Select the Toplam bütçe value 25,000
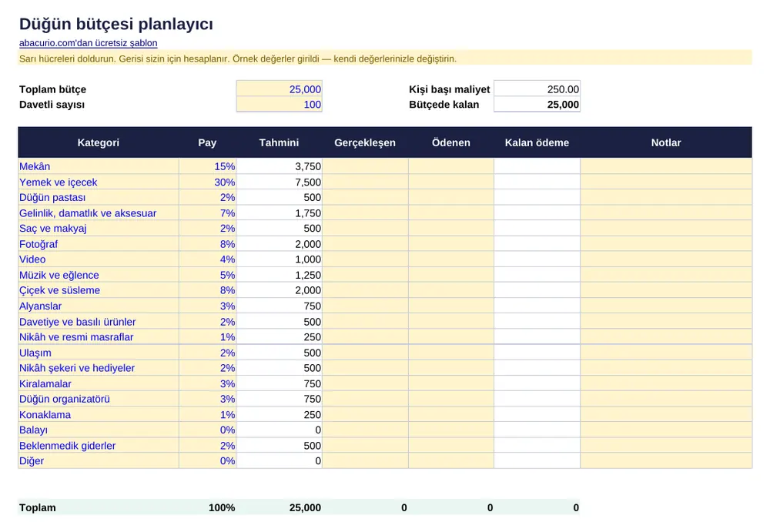The image size is (770, 532). pyautogui.click(x=279, y=89)
